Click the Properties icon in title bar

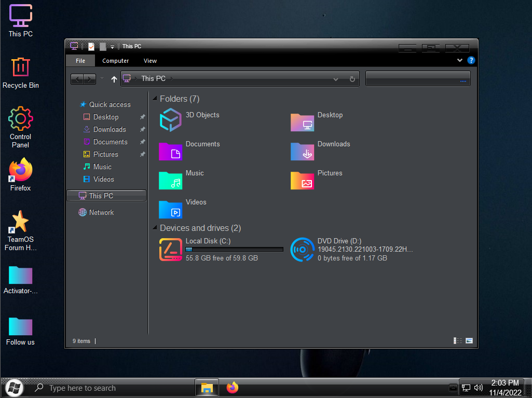point(91,47)
